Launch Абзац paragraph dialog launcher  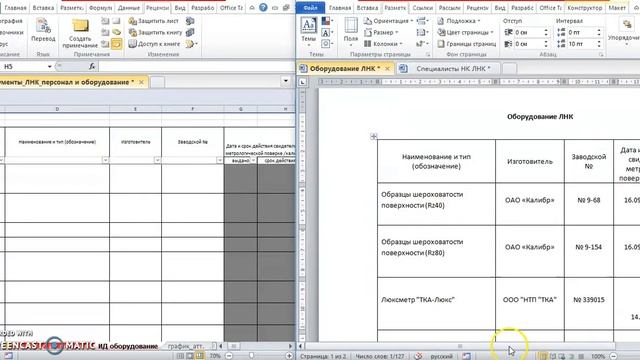coord(601,54)
